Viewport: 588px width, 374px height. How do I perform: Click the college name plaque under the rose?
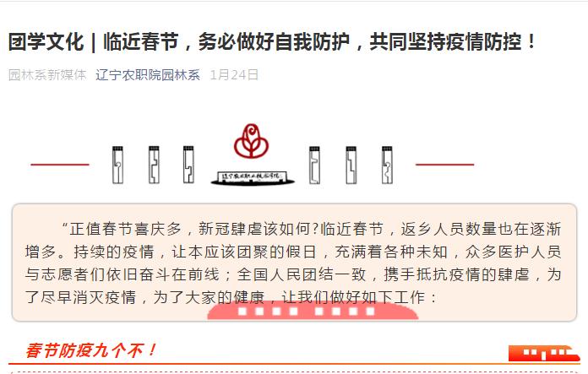coord(253,177)
